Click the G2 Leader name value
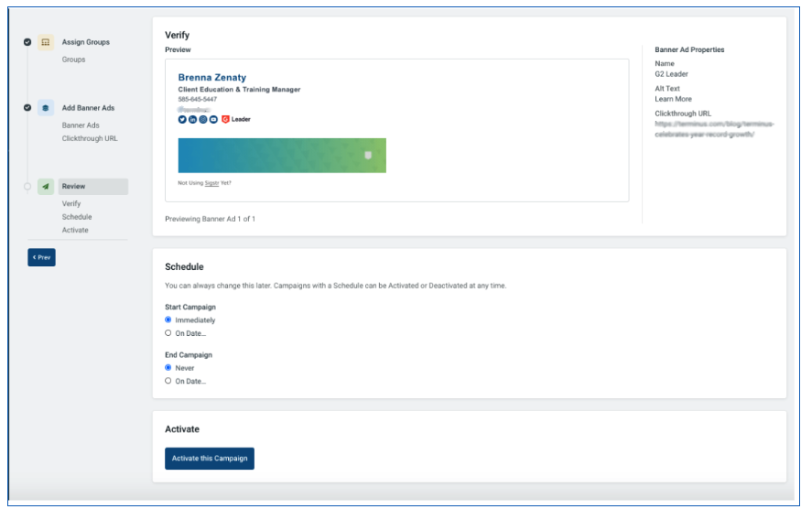 pos(672,74)
